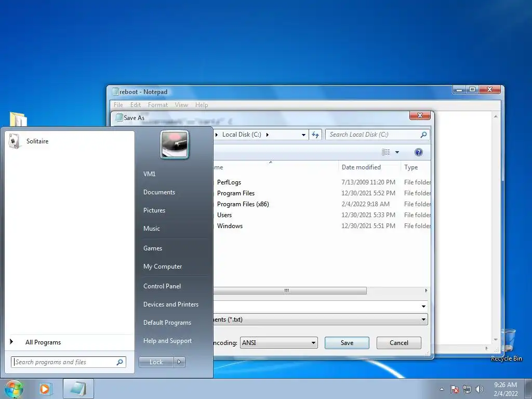Open Music from the Start menu
The height and width of the screenshot is (399, 532).
(151, 229)
